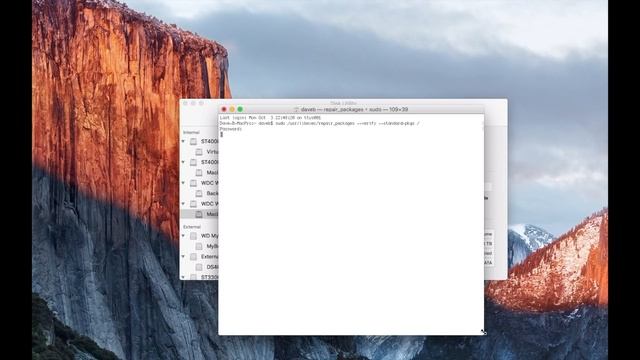Select the ST330 disk row label
The height and width of the screenshot is (360, 640).
(209, 277)
